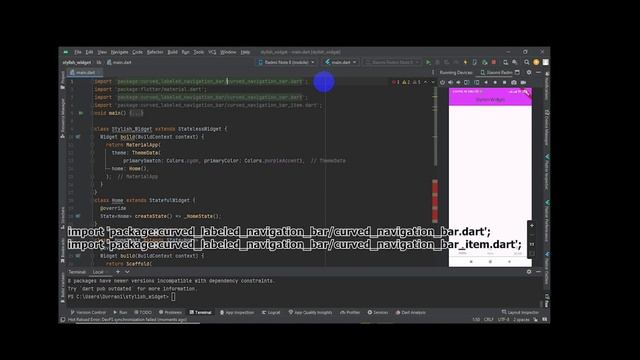The width and height of the screenshot is (640, 360).
Task: Open the App Inspection tool window
Action: (237, 312)
